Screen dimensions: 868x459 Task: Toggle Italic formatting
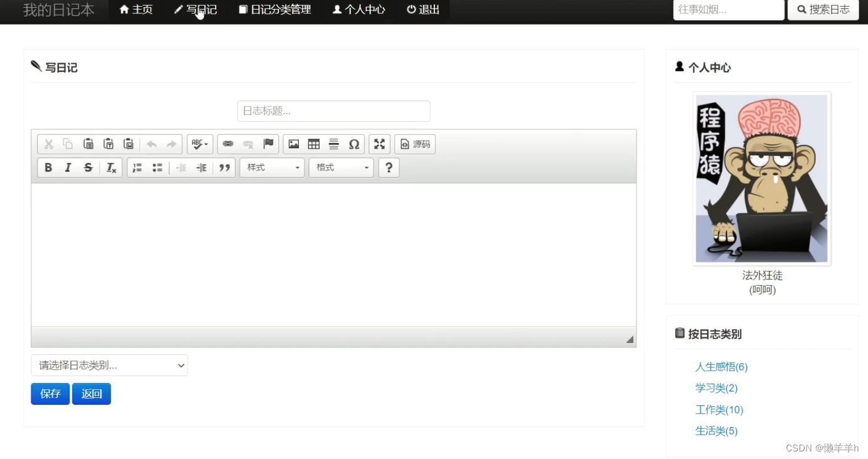click(x=68, y=167)
